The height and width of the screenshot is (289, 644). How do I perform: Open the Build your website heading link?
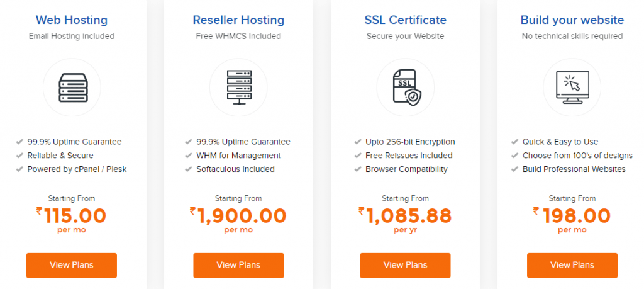click(x=572, y=20)
